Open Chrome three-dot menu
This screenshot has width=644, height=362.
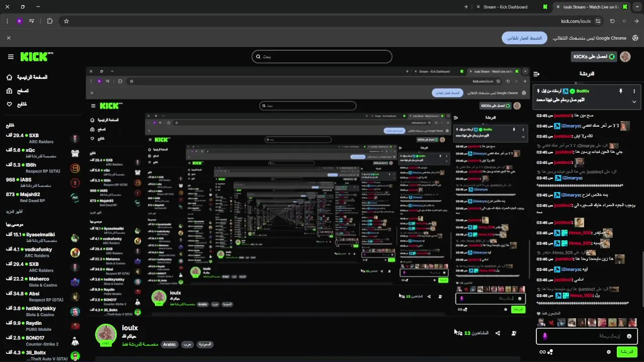click(7, 21)
